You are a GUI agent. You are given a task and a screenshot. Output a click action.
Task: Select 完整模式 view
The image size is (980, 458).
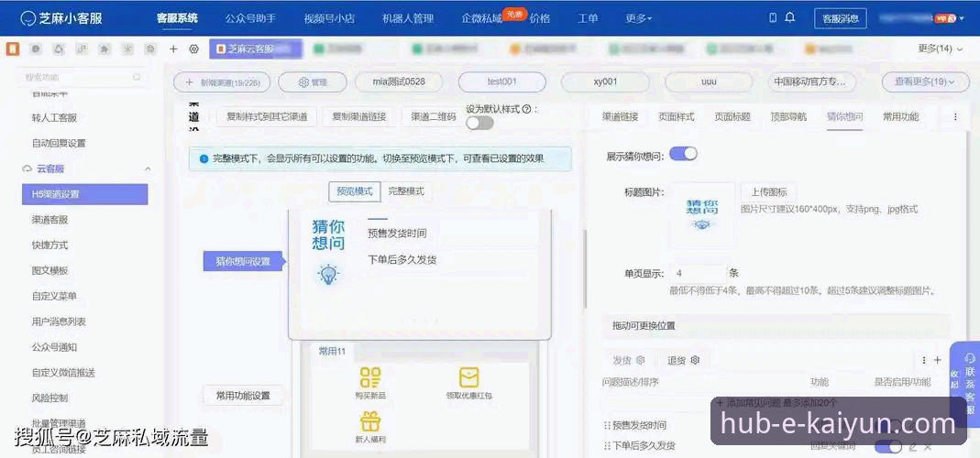click(x=406, y=191)
